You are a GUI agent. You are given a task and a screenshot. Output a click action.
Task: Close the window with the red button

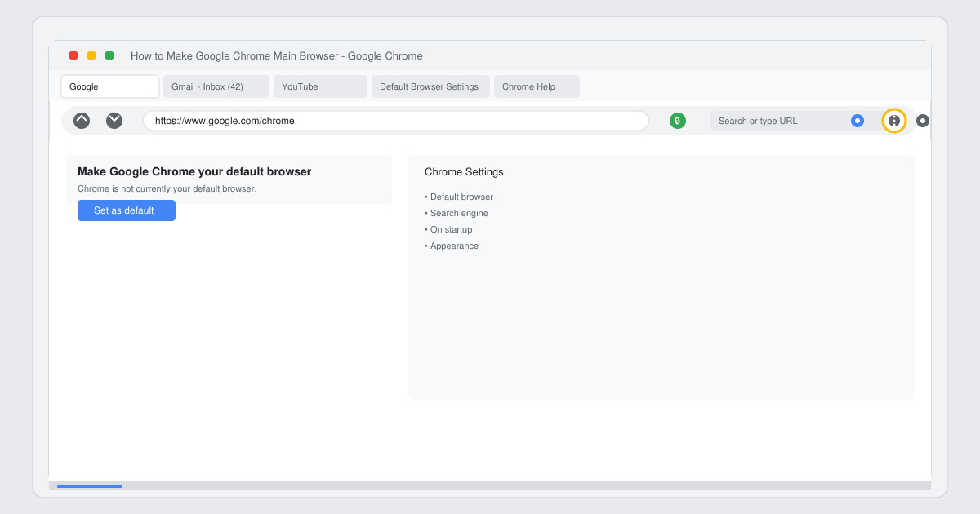click(73, 55)
